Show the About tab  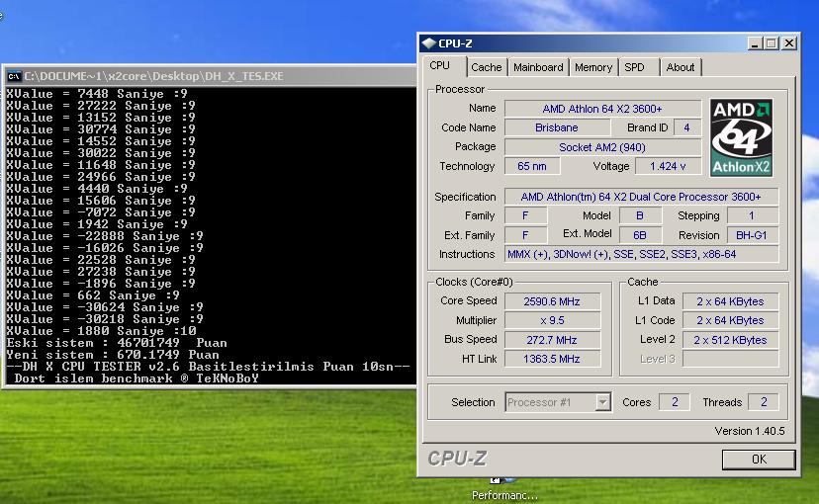coord(681,67)
